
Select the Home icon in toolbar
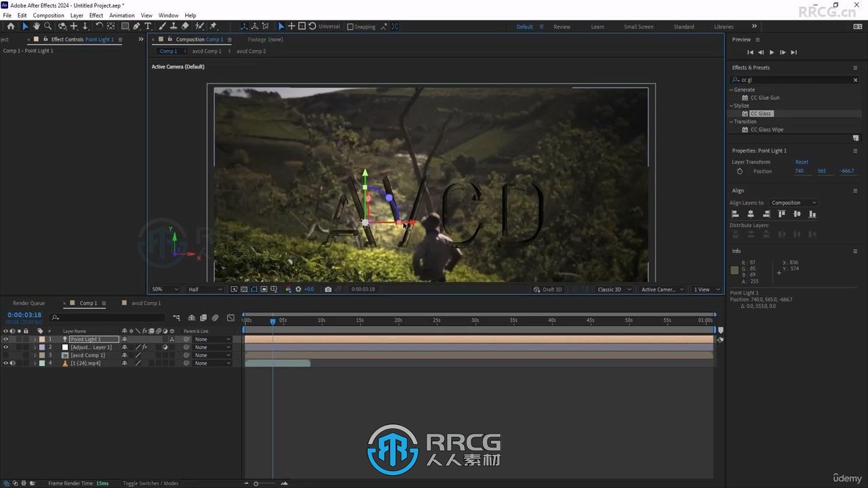(x=11, y=26)
